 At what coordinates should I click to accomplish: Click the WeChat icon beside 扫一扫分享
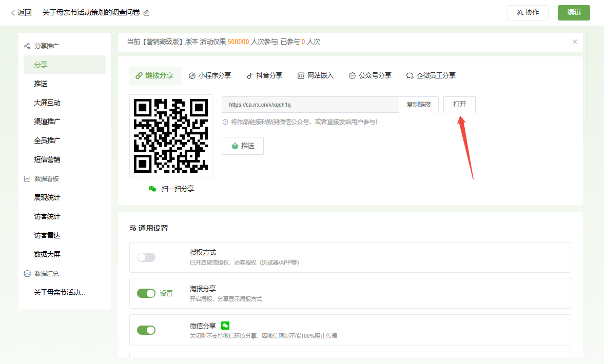coord(152,189)
